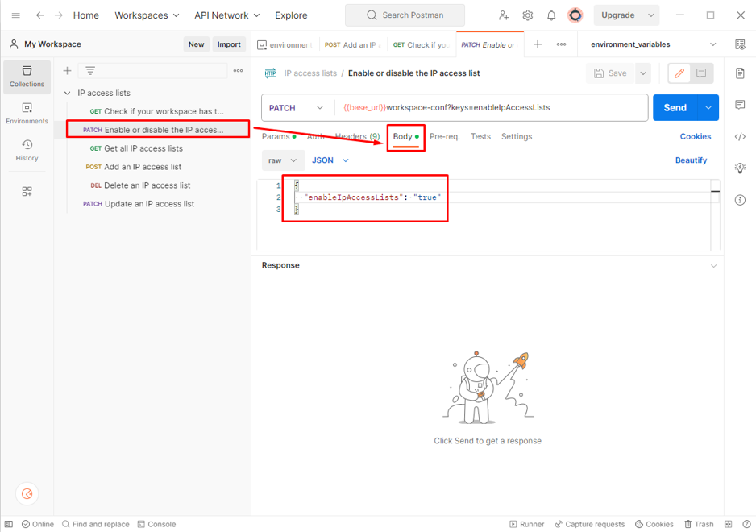The image size is (756, 532).
Task: Open notifications bell icon
Action: pyautogui.click(x=551, y=15)
